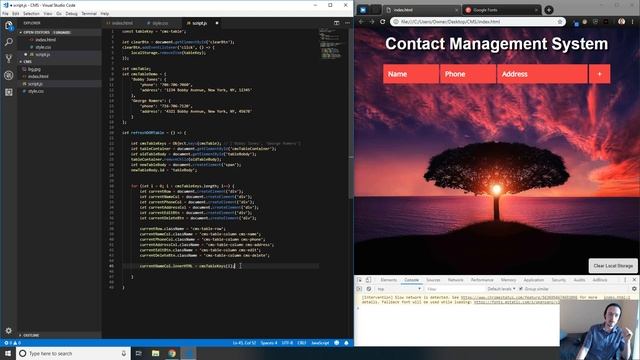Click the Phone input field on the web page

(x=468, y=74)
